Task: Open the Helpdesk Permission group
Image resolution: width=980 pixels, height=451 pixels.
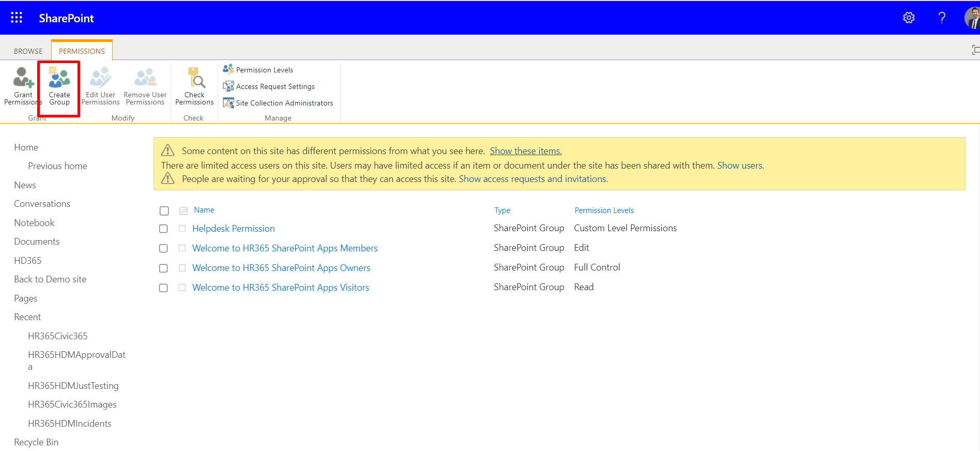Action: 234,229
